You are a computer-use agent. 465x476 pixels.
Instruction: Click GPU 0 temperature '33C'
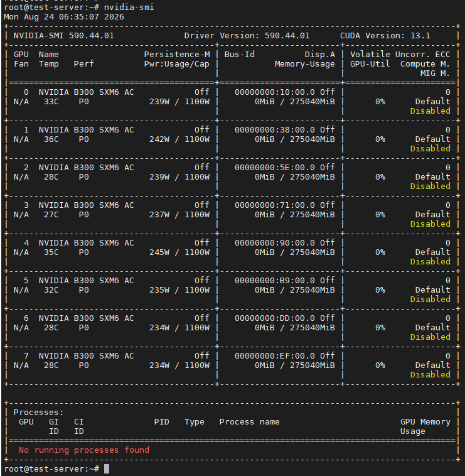[51, 101]
